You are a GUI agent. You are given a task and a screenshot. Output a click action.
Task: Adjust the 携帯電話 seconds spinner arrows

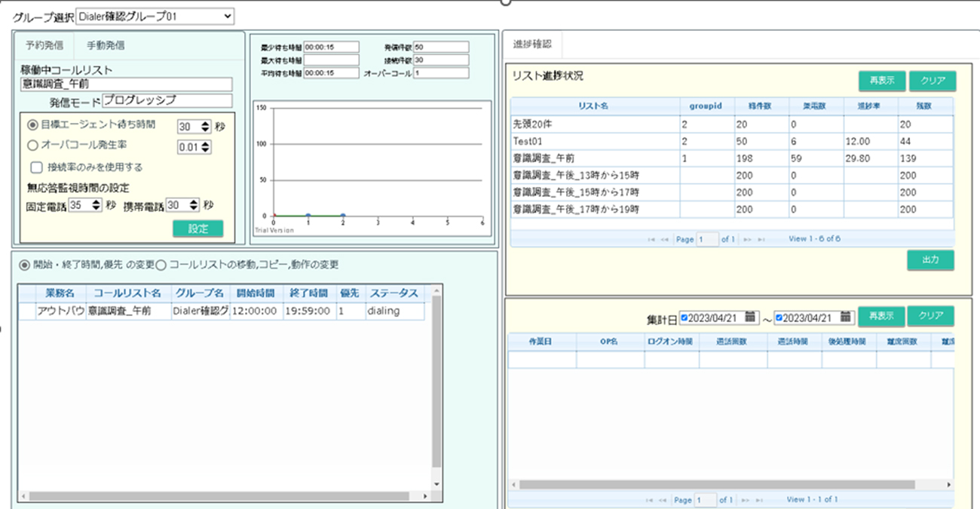click(194, 205)
